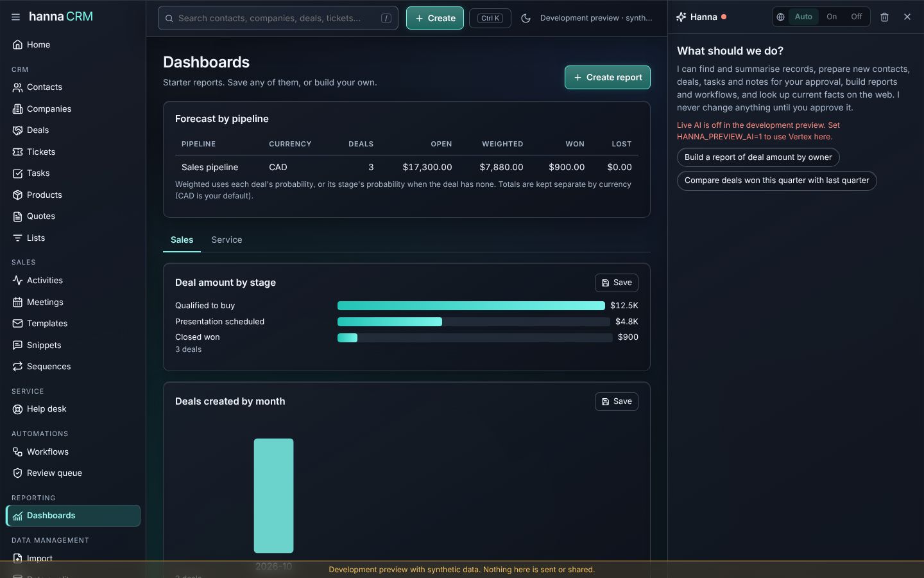
Task: Open Home from the sidebar
Action: pos(73,45)
